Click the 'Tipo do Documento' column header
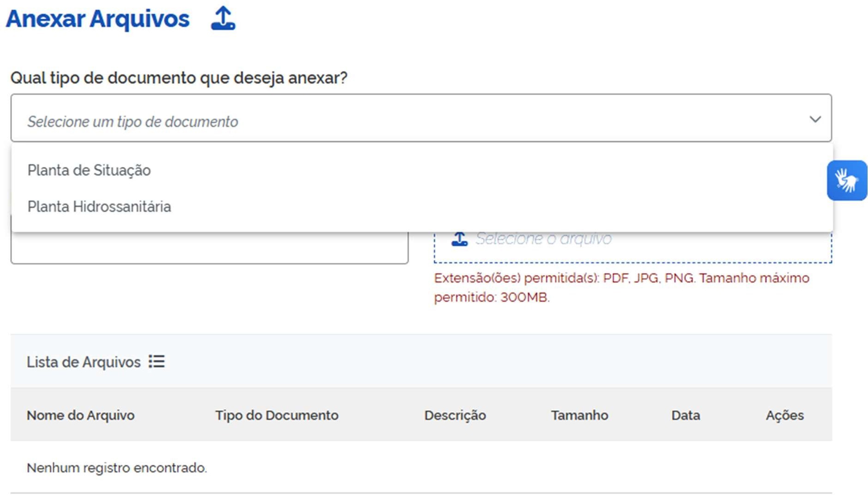The image size is (868, 495). point(277,415)
